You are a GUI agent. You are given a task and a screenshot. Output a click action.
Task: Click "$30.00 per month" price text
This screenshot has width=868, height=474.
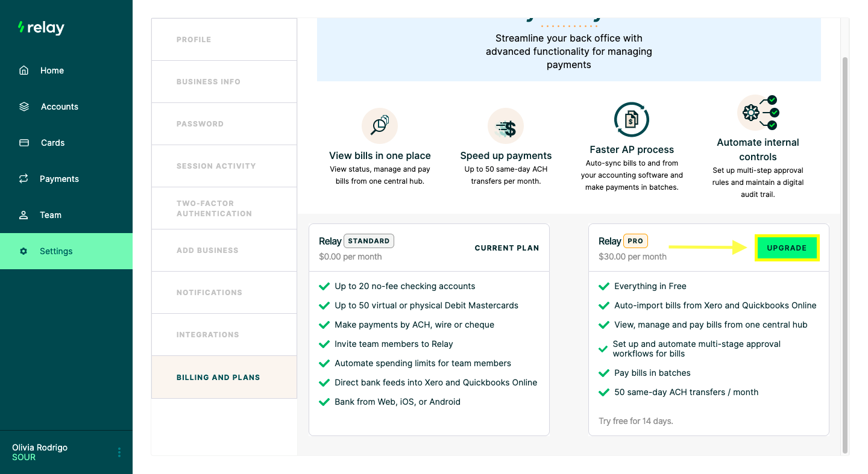click(632, 257)
